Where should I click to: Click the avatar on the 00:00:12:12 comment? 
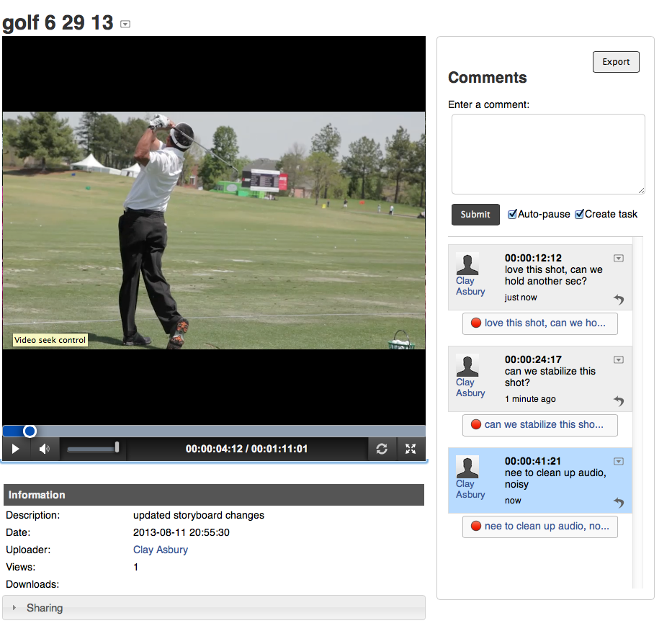[x=468, y=264]
